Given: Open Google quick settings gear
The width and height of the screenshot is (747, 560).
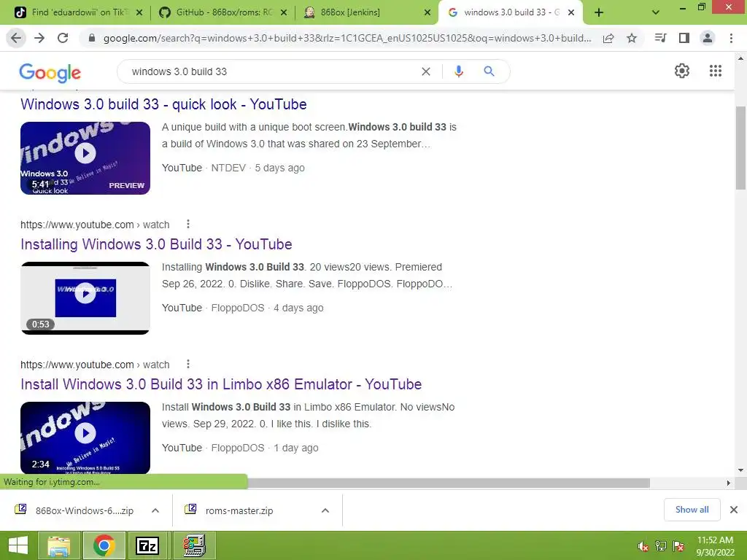Looking at the screenshot, I should click(682, 71).
